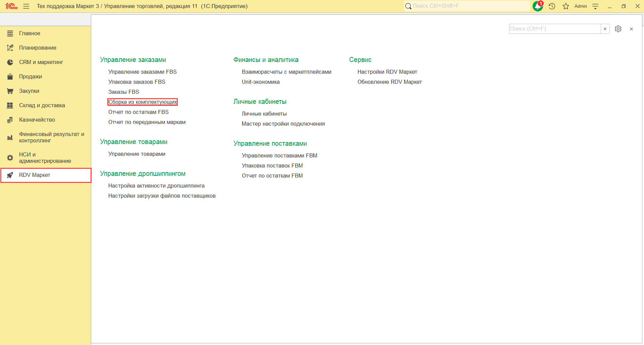
Task: Launch Мастер настройки подключения
Action: tap(283, 124)
